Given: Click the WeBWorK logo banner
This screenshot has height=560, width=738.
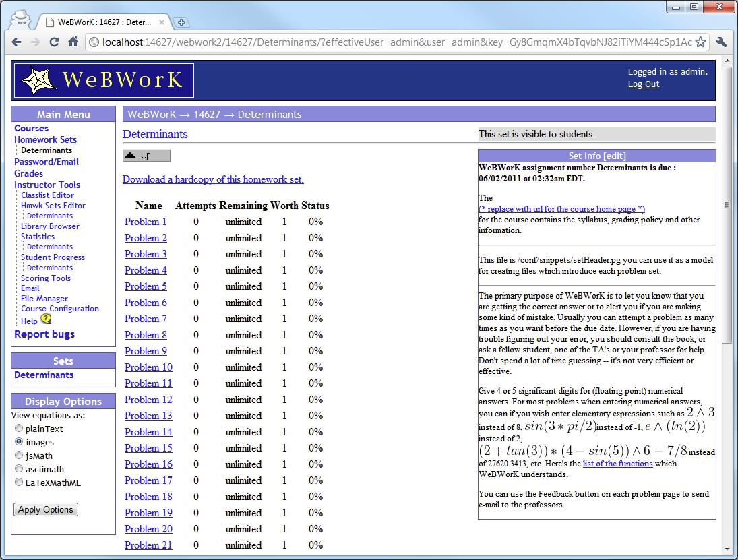Looking at the screenshot, I should [x=104, y=80].
